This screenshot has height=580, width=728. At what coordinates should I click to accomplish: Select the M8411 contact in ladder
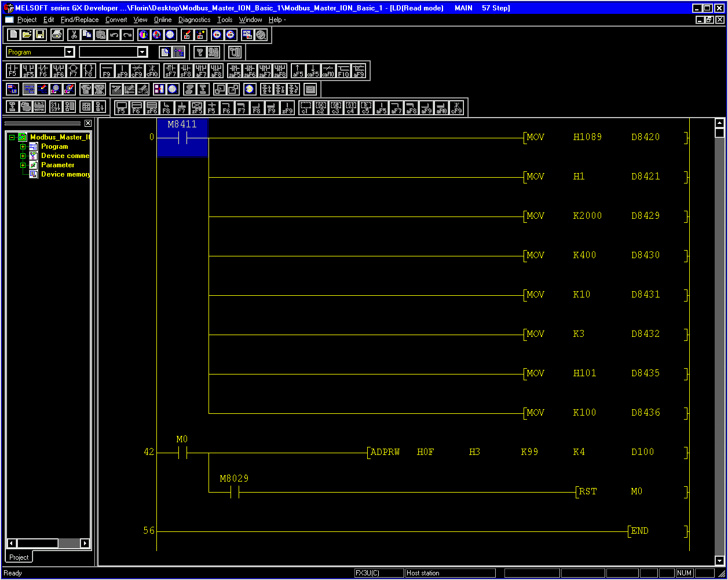(182, 138)
